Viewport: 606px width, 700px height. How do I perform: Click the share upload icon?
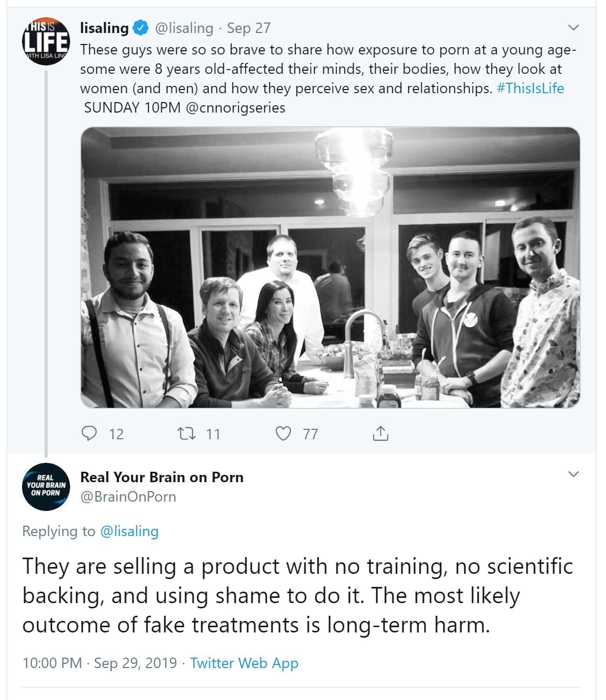(380, 434)
